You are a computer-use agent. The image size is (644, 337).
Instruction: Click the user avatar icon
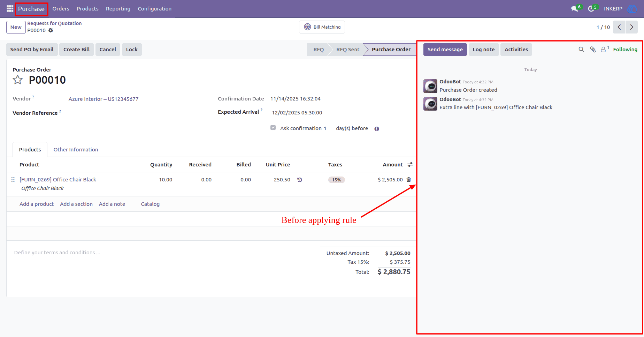(x=632, y=9)
